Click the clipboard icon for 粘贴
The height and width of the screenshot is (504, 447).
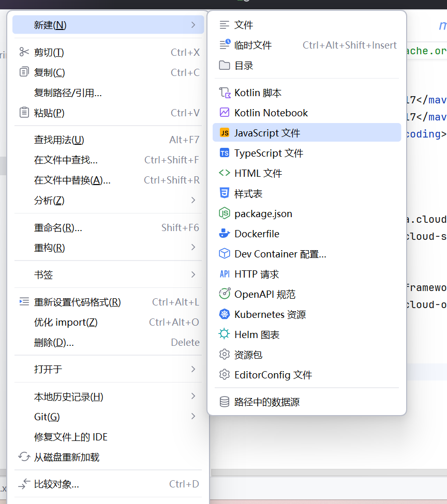[x=24, y=113]
